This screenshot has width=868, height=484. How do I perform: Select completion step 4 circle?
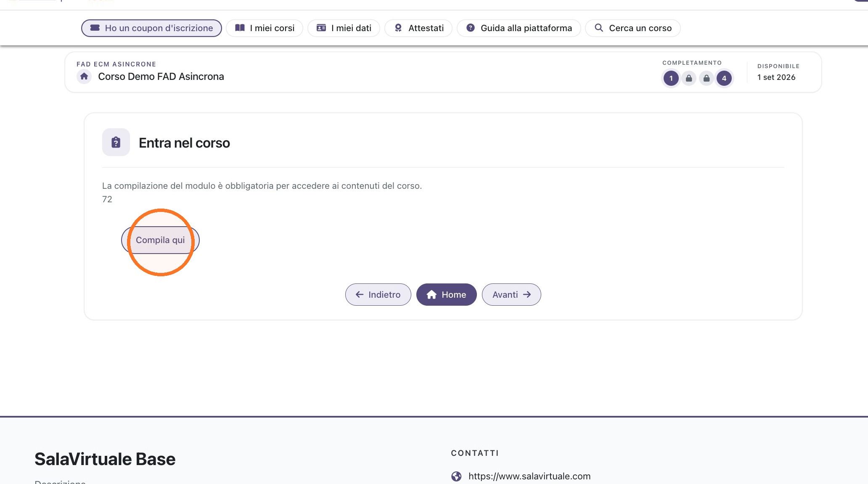[x=724, y=78]
